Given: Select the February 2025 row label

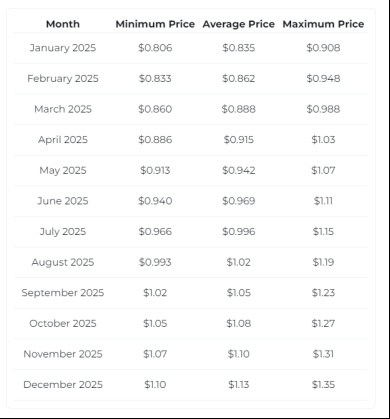Looking at the screenshot, I should (x=63, y=78).
